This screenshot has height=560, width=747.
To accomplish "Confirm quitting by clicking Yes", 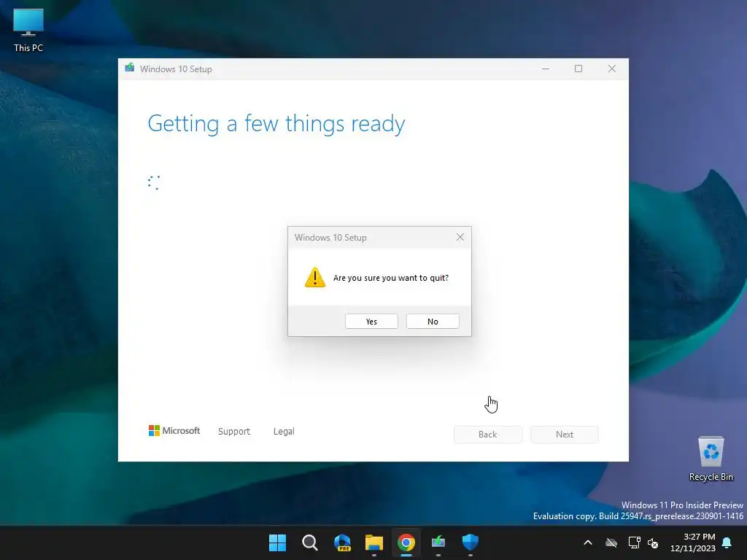I will coord(371,322).
